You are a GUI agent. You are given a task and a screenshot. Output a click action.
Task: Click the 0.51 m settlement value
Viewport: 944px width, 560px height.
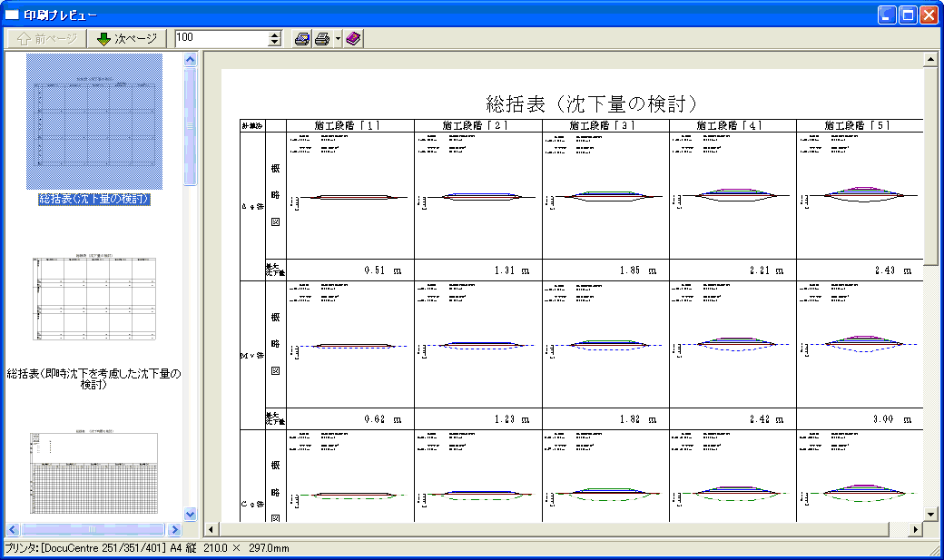383,270
